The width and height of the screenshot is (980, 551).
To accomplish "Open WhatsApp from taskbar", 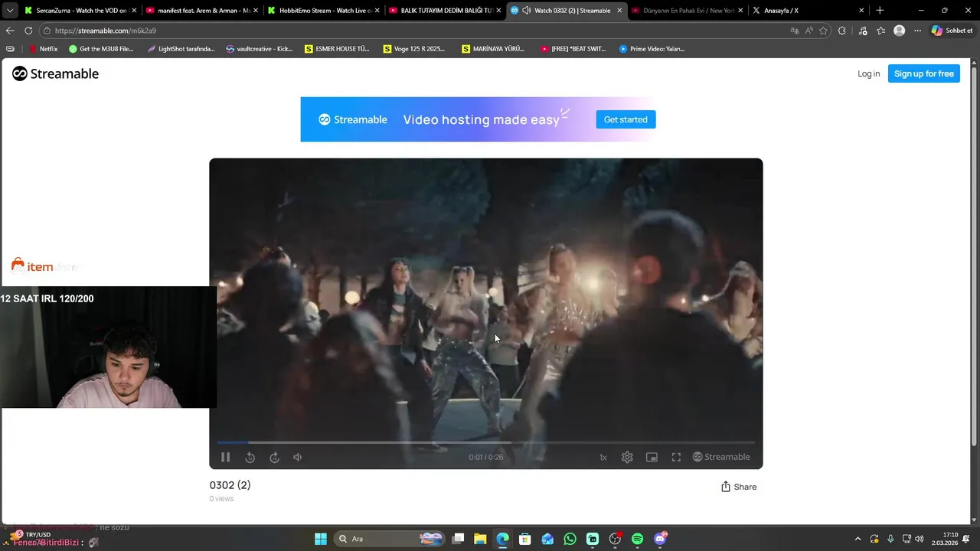I will tap(570, 539).
